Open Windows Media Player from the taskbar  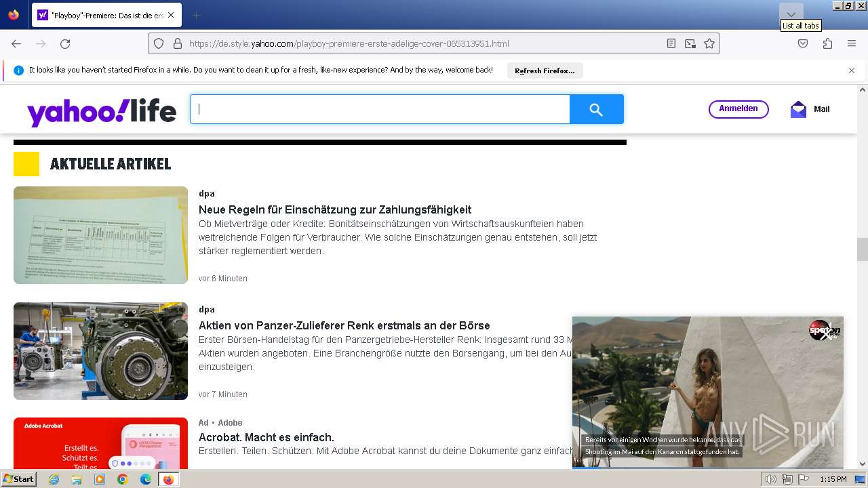point(100,479)
